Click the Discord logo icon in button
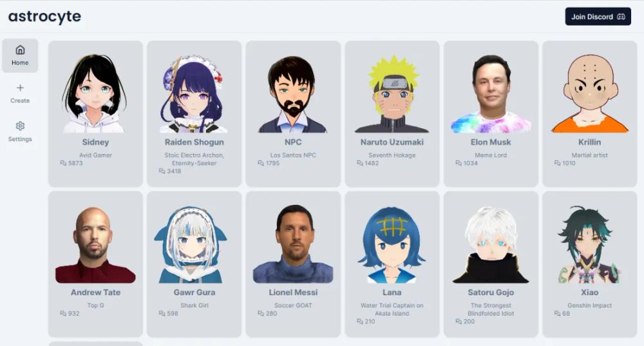The width and height of the screenshot is (644, 346). pyautogui.click(x=621, y=17)
